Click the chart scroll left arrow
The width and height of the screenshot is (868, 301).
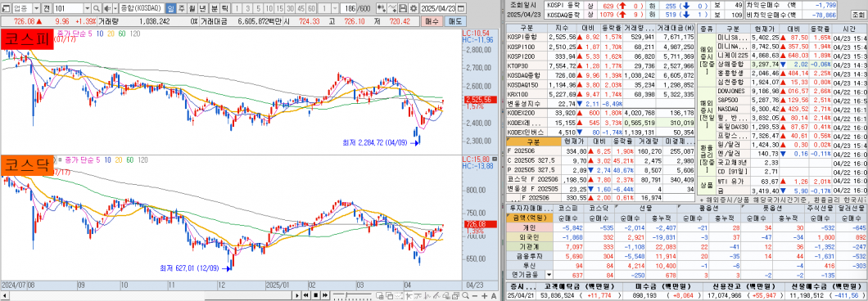pos(4,295)
